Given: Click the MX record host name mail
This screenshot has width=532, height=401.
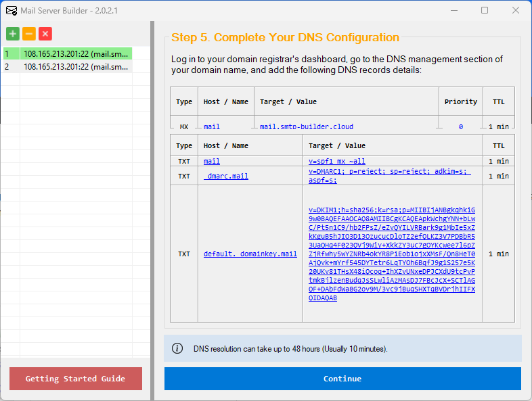Looking at the screenshot, I should (212, 126).
